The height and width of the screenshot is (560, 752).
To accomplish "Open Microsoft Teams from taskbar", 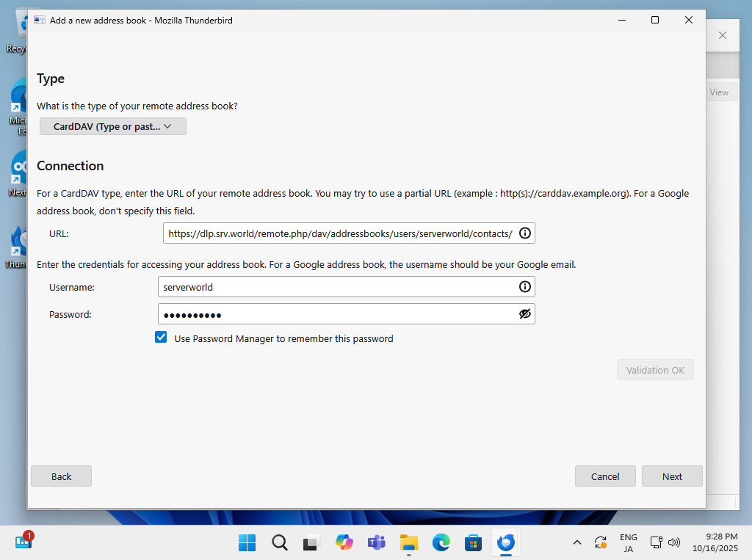I will (x=376, y=543).
